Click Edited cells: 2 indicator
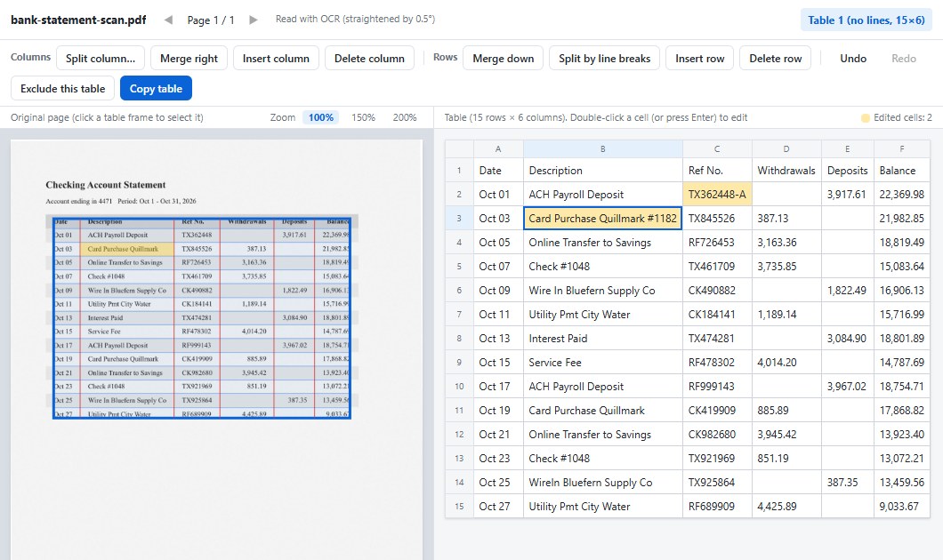Image resolution: width=943 pixels, height=560 pixels. tap(896, 117)
